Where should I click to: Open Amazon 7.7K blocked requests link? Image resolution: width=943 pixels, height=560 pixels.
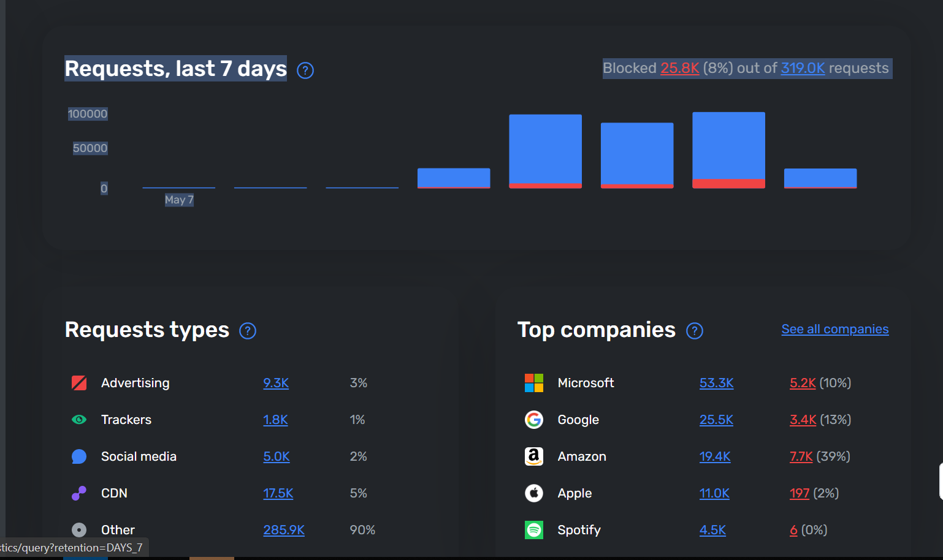[x=801, y=456]
